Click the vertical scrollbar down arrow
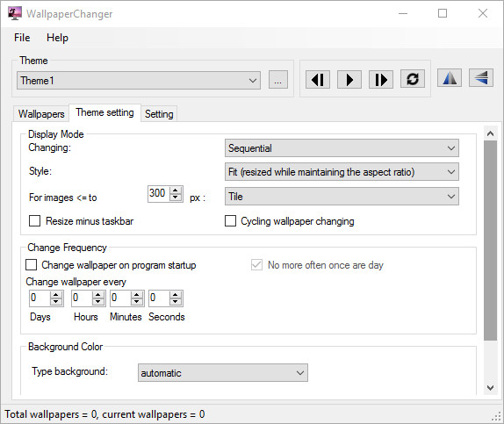 tap(491, 388)
